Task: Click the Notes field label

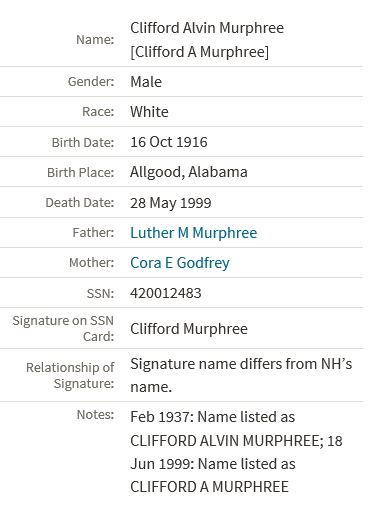Action: [x=95, y=415]
